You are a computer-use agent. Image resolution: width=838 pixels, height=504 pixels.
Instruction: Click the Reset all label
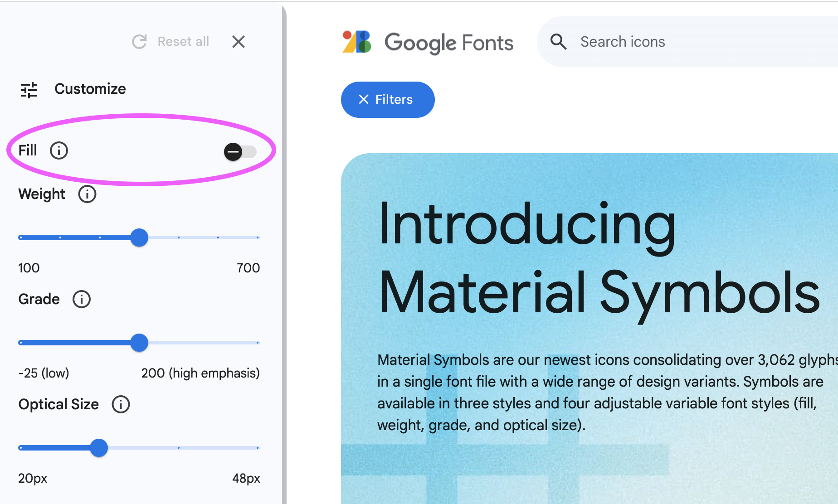click(183, 41)
